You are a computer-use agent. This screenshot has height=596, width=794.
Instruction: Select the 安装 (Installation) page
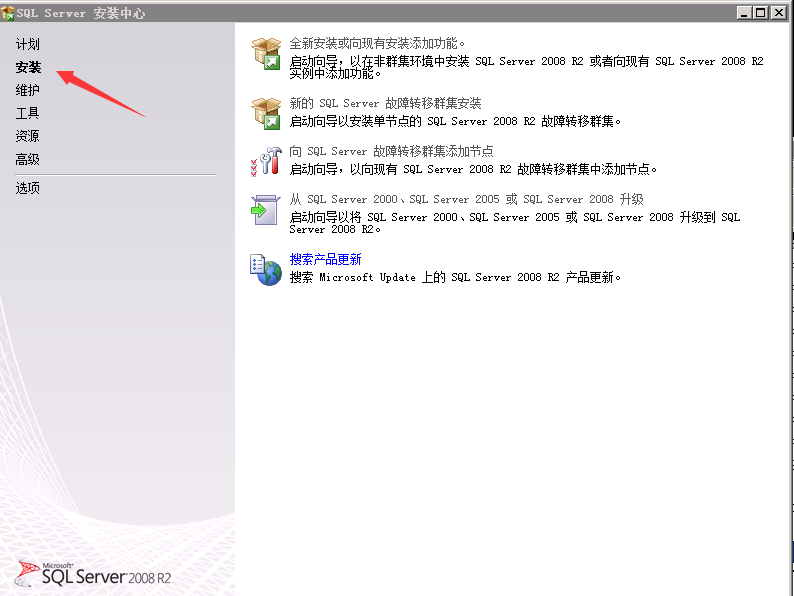click(x=28, y=67)
